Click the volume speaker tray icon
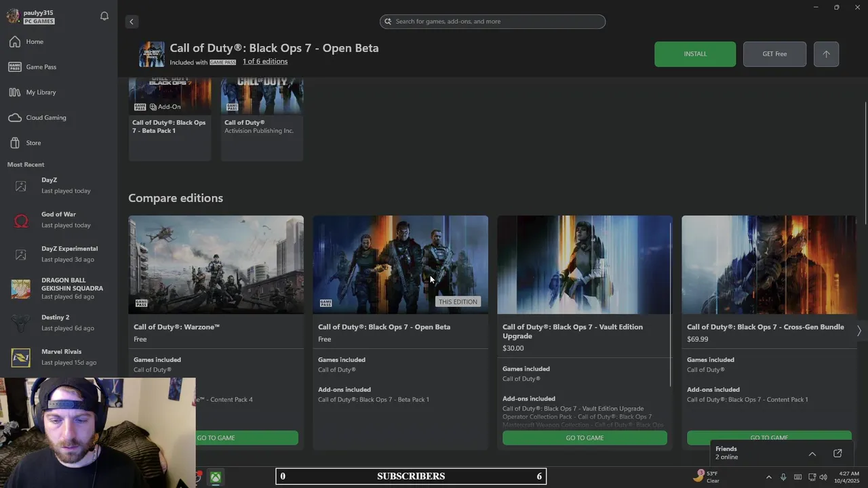The height and width of the screenshot is (488, 868). 823,477
